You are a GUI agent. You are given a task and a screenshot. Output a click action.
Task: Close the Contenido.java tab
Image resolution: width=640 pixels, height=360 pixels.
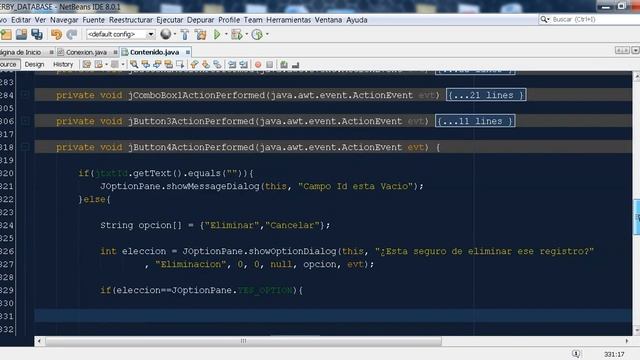[188, 52]
